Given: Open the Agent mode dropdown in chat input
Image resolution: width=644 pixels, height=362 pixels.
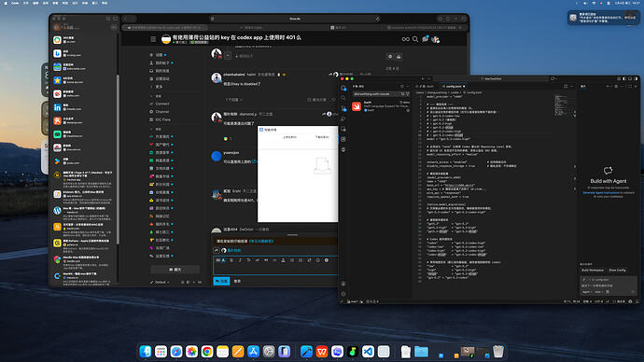Looking at the screenshot, I should pos(587,292).
